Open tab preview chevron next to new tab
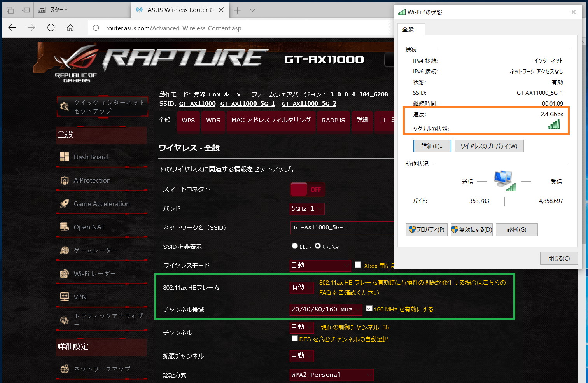588x383 pixels. pos(252,10)
